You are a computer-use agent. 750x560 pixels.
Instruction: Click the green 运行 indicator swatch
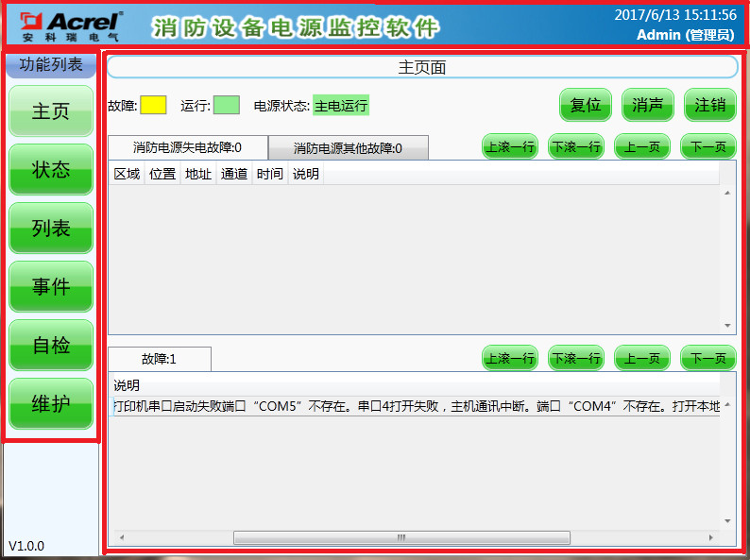coord(226,105)
